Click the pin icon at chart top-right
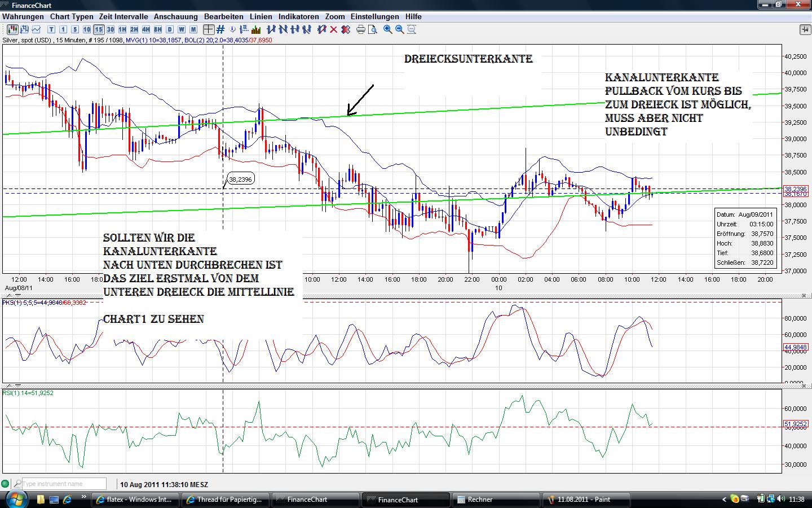 (804, 29)
